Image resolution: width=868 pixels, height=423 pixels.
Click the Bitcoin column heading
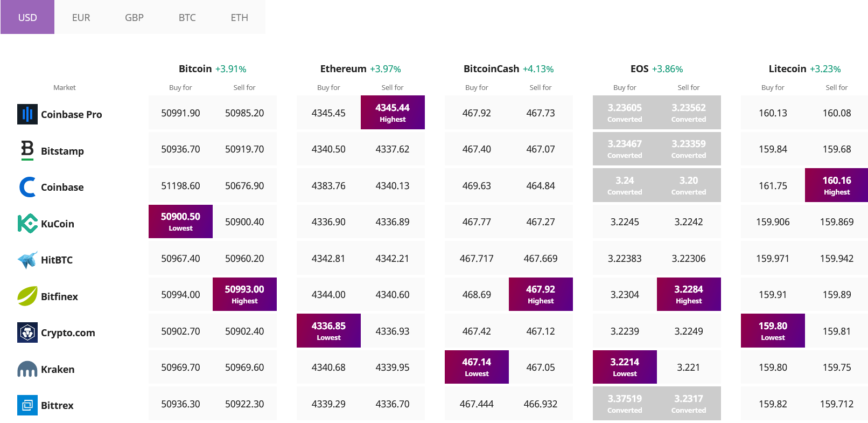(x=195, y=68)
